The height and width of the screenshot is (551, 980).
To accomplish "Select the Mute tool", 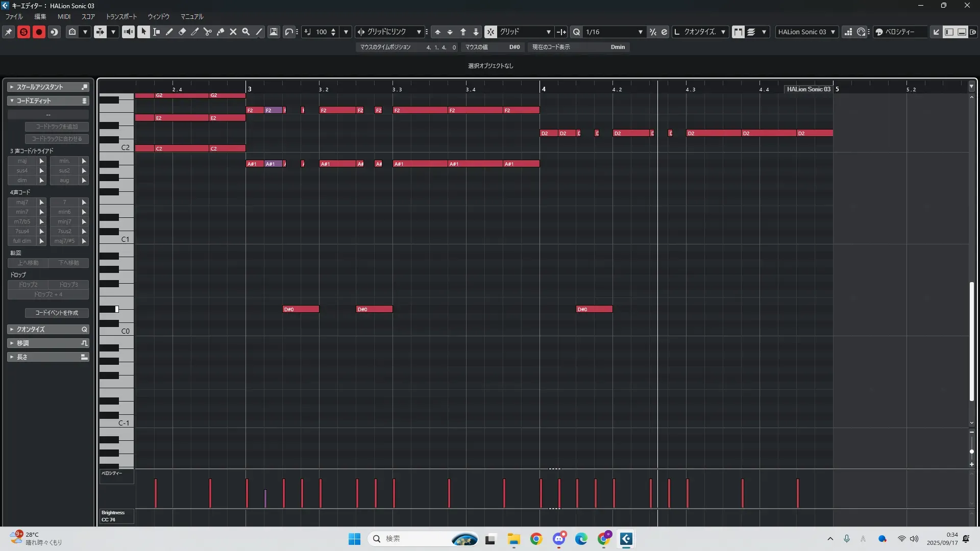I will pyautogui.click(x=233, y=32).
